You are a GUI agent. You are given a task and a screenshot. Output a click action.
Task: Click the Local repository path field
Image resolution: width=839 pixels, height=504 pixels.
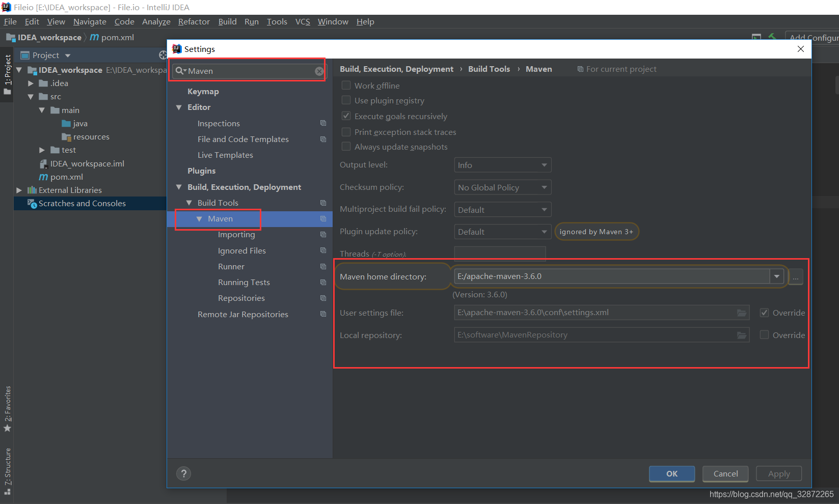(x=602, y=335)
